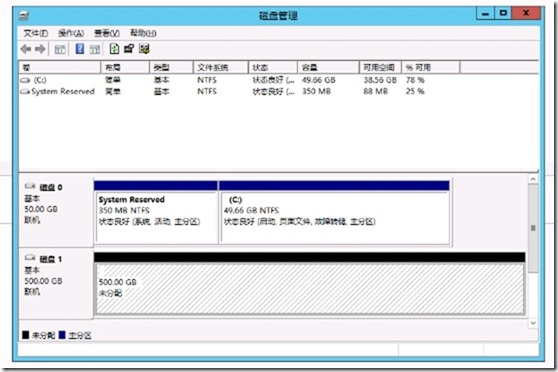
Task: Select the 磁盘 1 disk label panel
Action: tap(56, 283)
